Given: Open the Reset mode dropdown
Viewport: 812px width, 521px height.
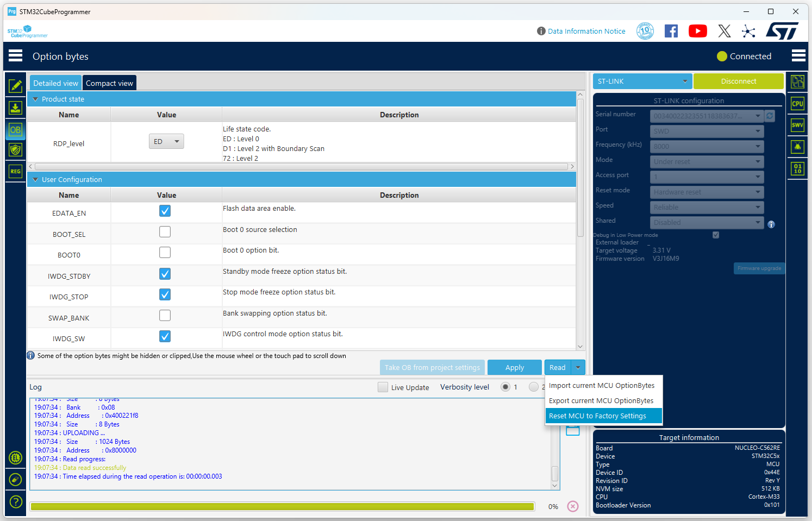Looking at the screenshot, I should pos(707,192).
